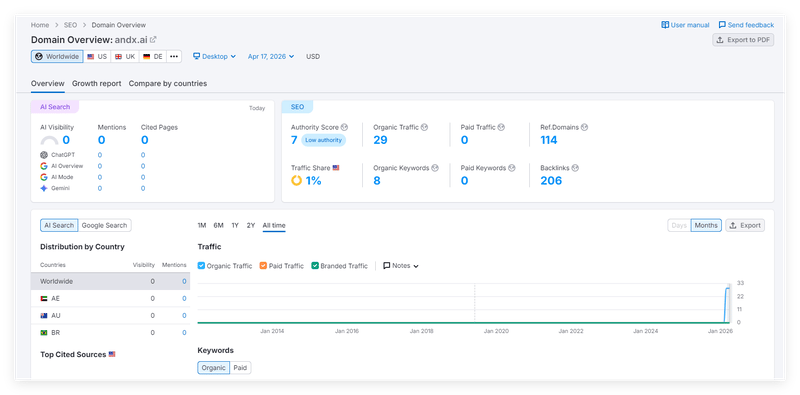Toggle the Paid Traffic checkbox
This screenshot has width=800, height=395.
pos(263,266)
